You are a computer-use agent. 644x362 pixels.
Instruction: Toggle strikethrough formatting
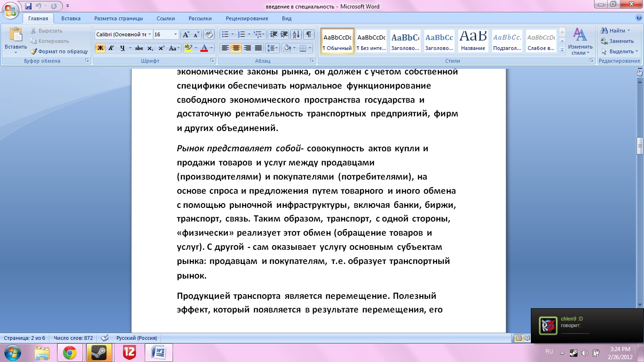(139, 48)
